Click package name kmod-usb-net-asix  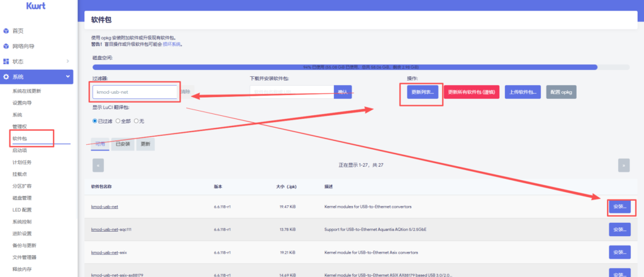(x=109, y=252)
